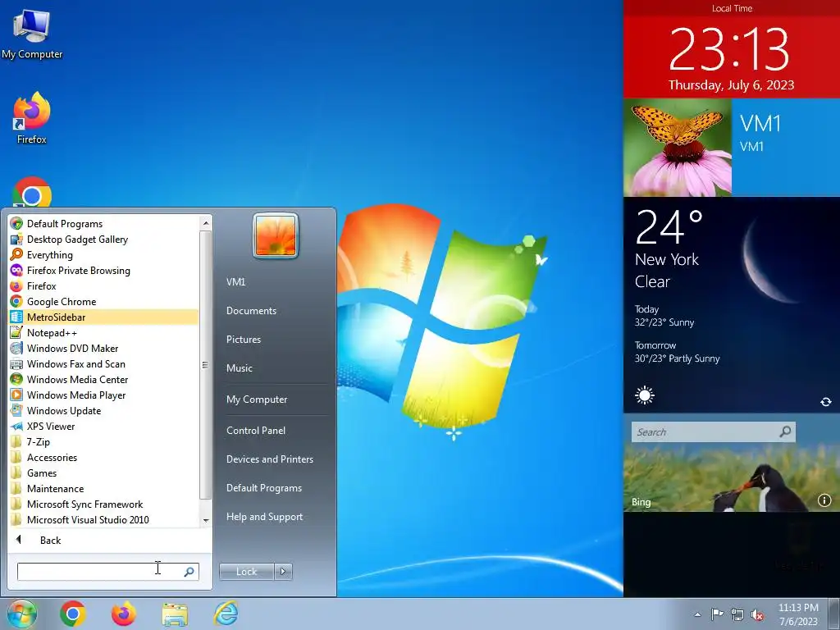Click the programs list scrollbar thumb
The image size is (840, 630).
[205, 364]
